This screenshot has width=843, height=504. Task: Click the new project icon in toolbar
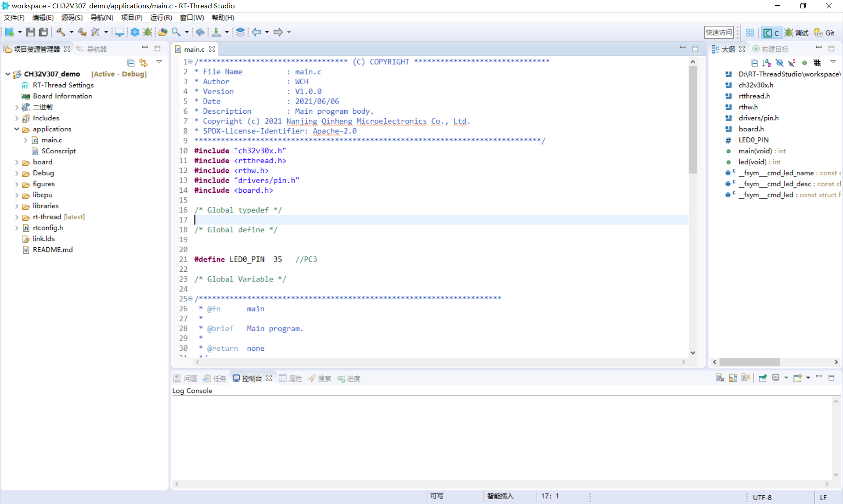(x=9, y=32)
